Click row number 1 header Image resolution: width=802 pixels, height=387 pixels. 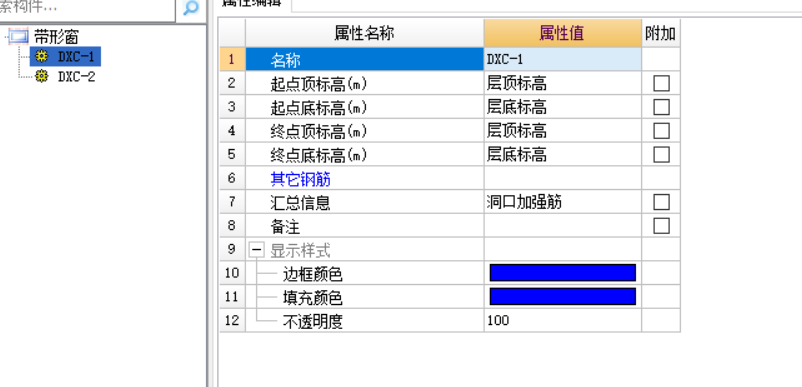232,59
